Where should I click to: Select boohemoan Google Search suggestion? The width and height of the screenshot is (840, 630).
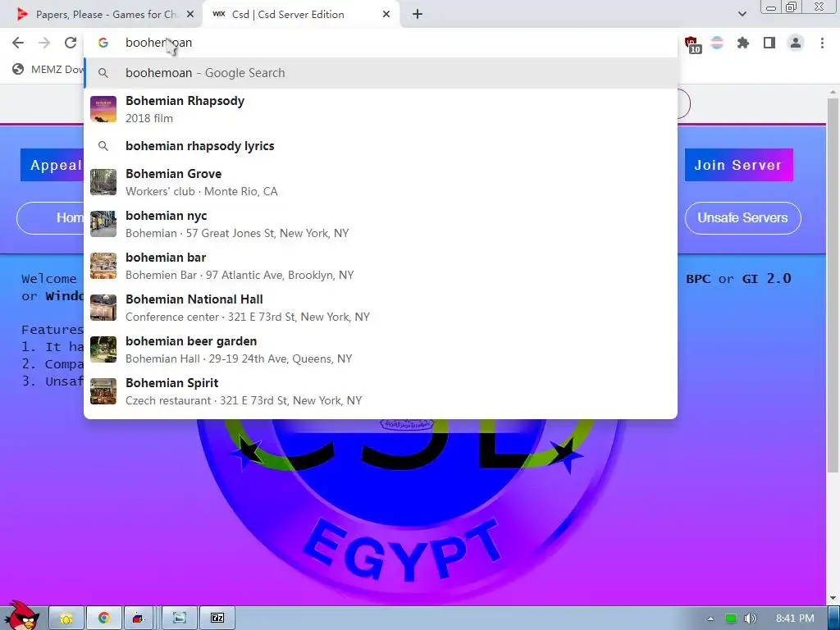click(x=381, y=73)
